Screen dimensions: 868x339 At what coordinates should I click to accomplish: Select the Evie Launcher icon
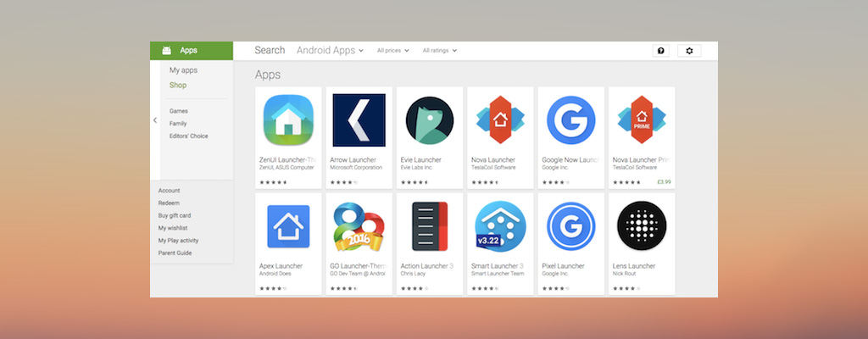click(x=429, y=120)
